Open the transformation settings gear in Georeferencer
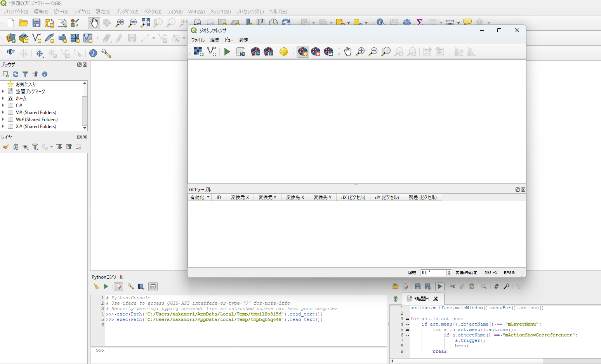Image resolution: width=601 pixels, height=364 pixels. 284,52
